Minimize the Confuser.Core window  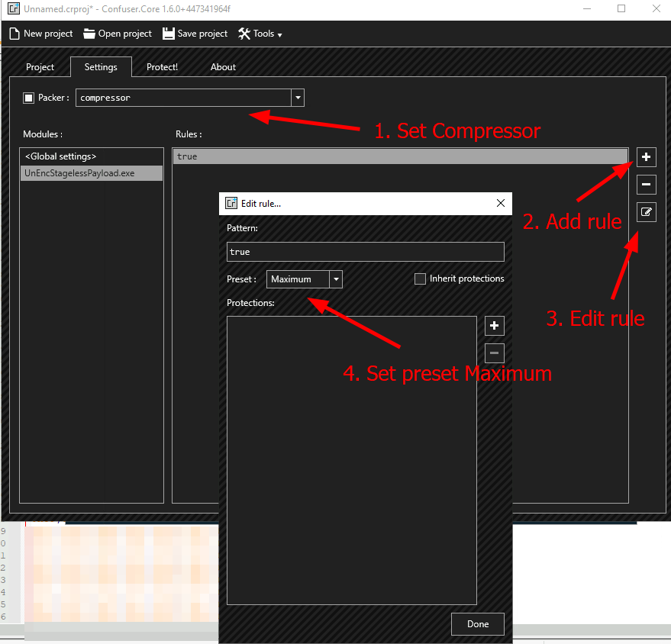587,8
